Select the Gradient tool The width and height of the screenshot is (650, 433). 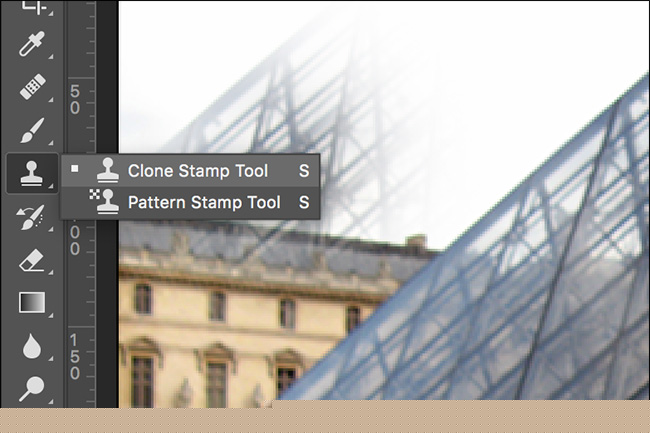[32, 302]
